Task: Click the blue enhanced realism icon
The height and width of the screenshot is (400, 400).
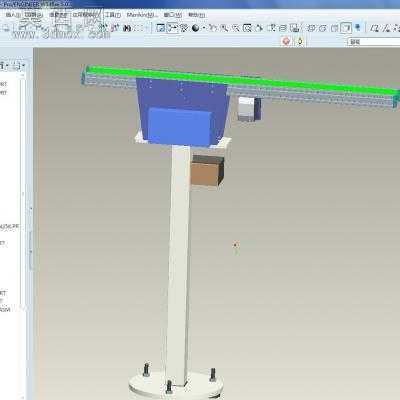Action: [x=358, y=27]
